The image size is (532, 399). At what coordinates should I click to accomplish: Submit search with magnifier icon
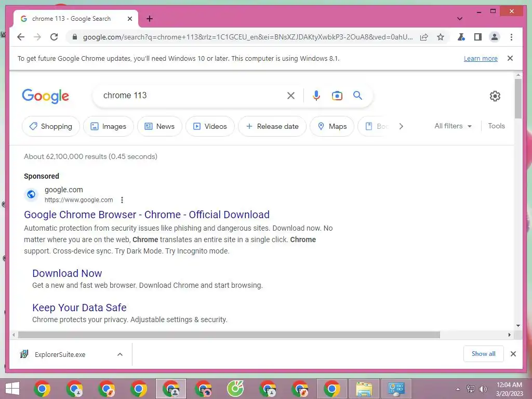coord(357,96)
